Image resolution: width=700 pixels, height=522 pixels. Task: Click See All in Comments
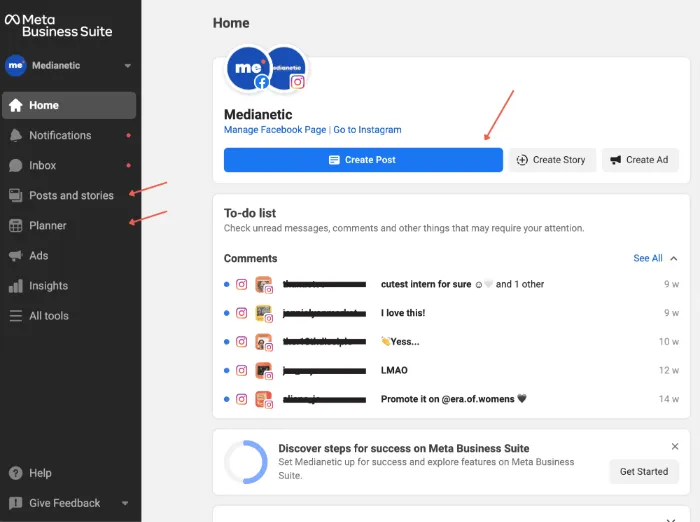648,258
